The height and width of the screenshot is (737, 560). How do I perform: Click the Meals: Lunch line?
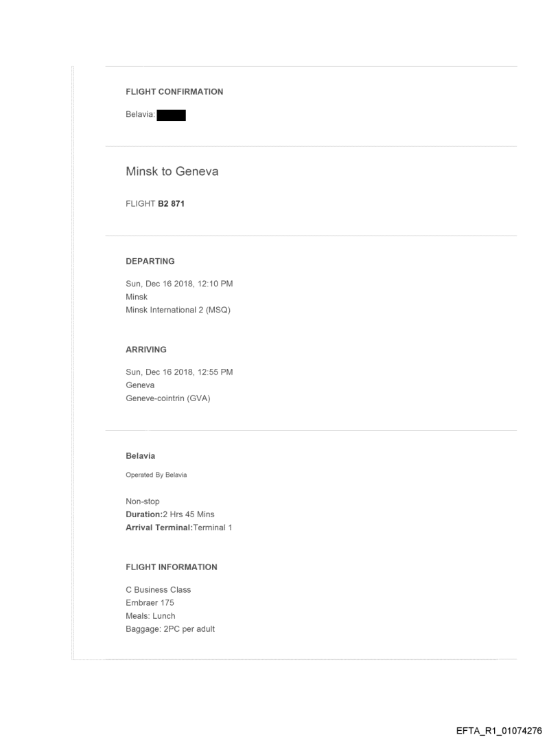click(150, 616)
